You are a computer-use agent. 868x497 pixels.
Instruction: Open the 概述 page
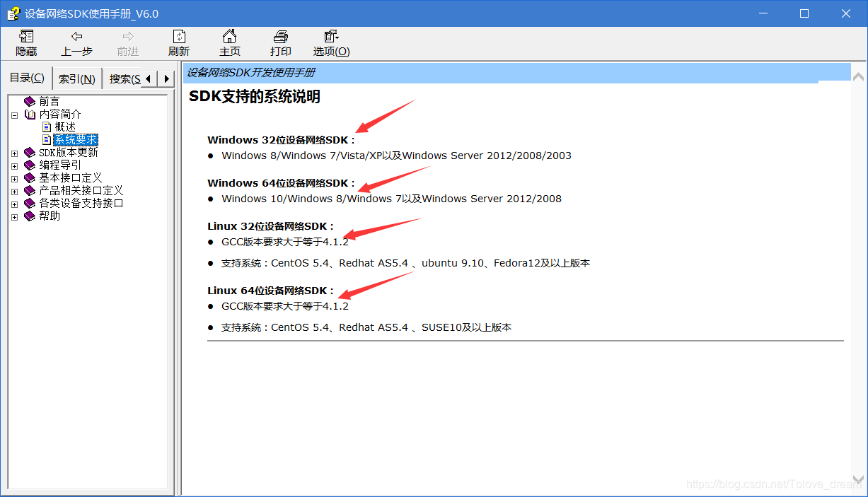pos(65,127)
